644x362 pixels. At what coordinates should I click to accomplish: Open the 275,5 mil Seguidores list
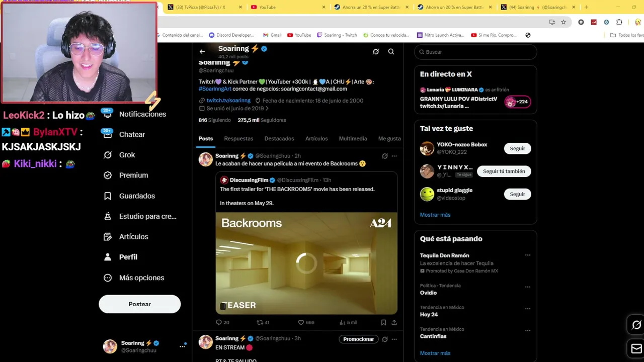tap(262, 120)
